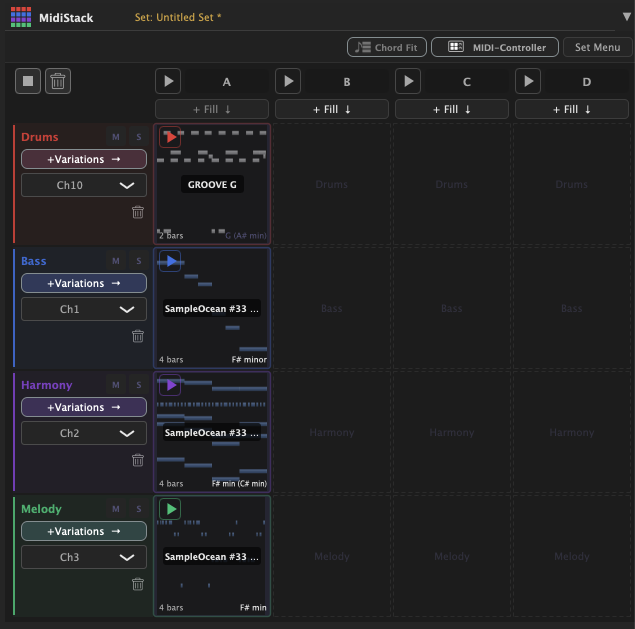Select the scene C label
Screen dimensions: 635x629
[x=467, y=82]
